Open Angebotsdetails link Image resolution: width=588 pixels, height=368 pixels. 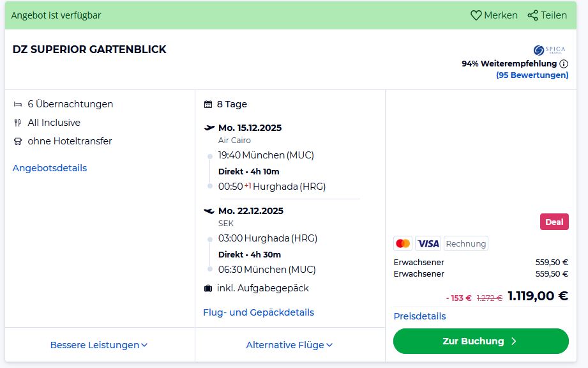tap(50, 168)
